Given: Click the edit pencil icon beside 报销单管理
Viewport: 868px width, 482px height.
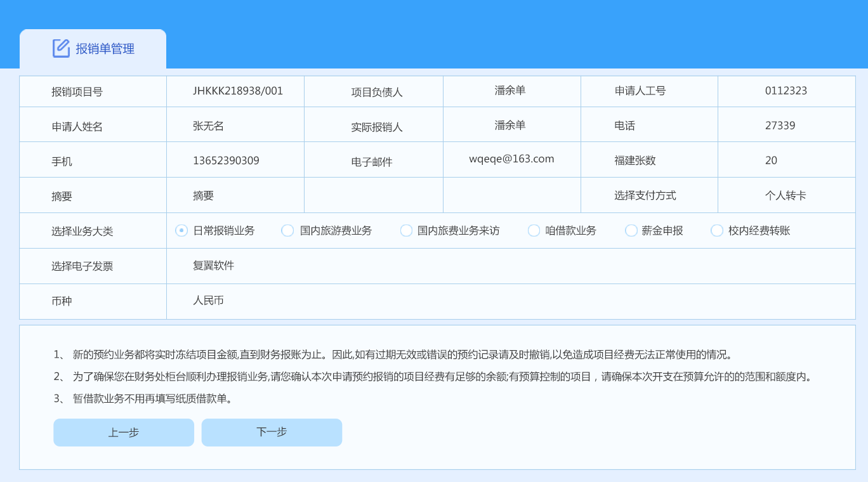Looking at the screenshot, I should 61,48.
